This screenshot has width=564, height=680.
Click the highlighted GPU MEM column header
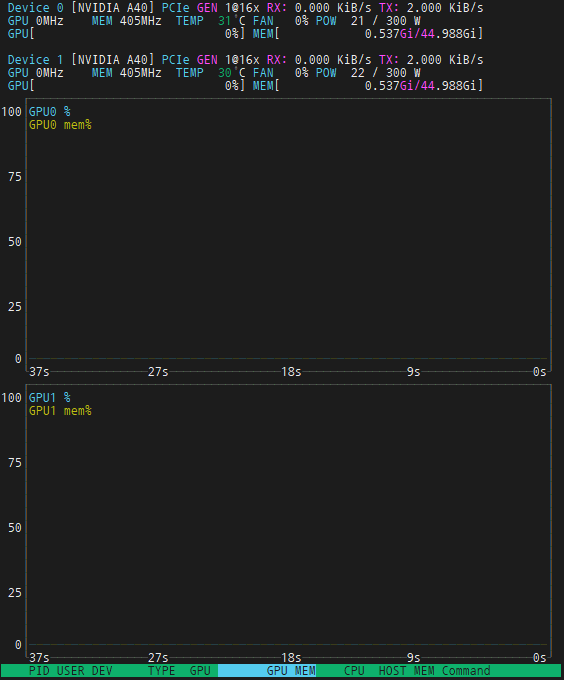tap(267, 670)
